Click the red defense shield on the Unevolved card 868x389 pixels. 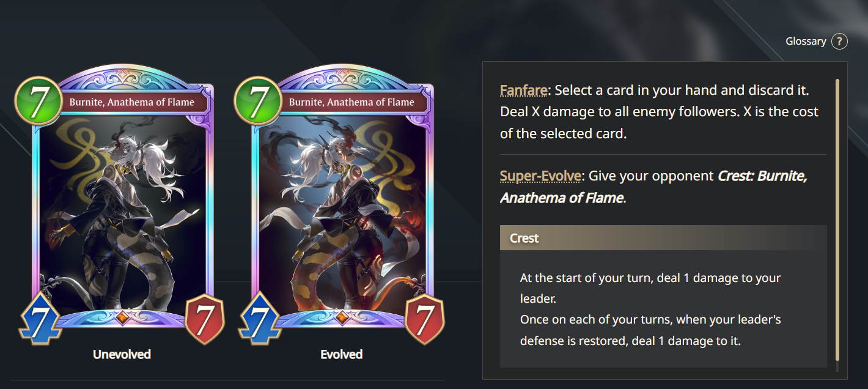pos(205,319)
